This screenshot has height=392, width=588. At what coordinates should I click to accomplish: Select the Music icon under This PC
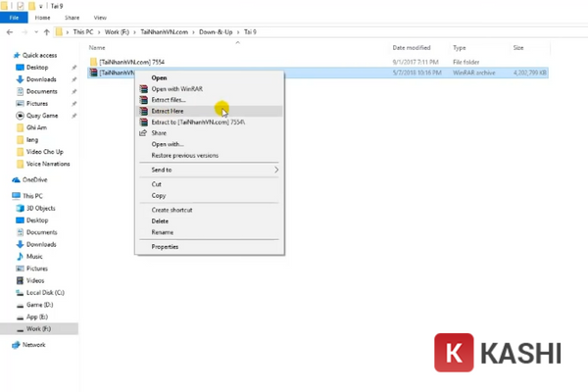20,256
